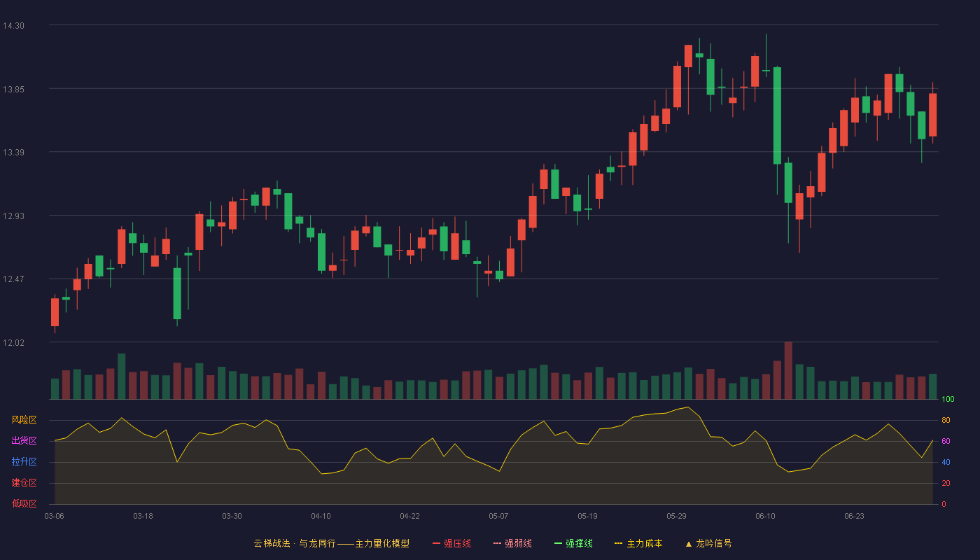Toggle the 强压线 legend entry

pyautogui.click(x=451, y=543)
